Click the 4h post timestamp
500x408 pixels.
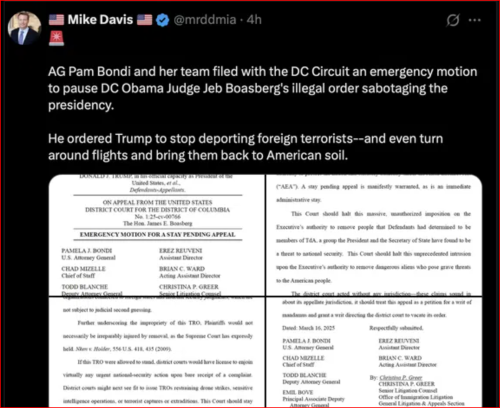point(254,20)
